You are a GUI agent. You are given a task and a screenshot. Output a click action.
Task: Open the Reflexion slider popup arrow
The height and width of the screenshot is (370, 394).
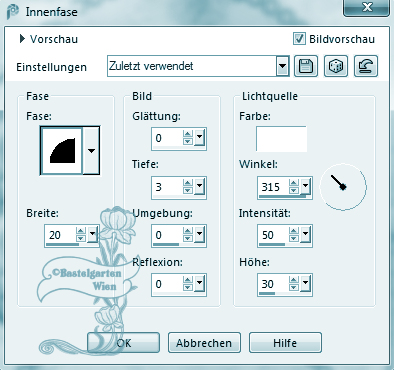point(199,284)
